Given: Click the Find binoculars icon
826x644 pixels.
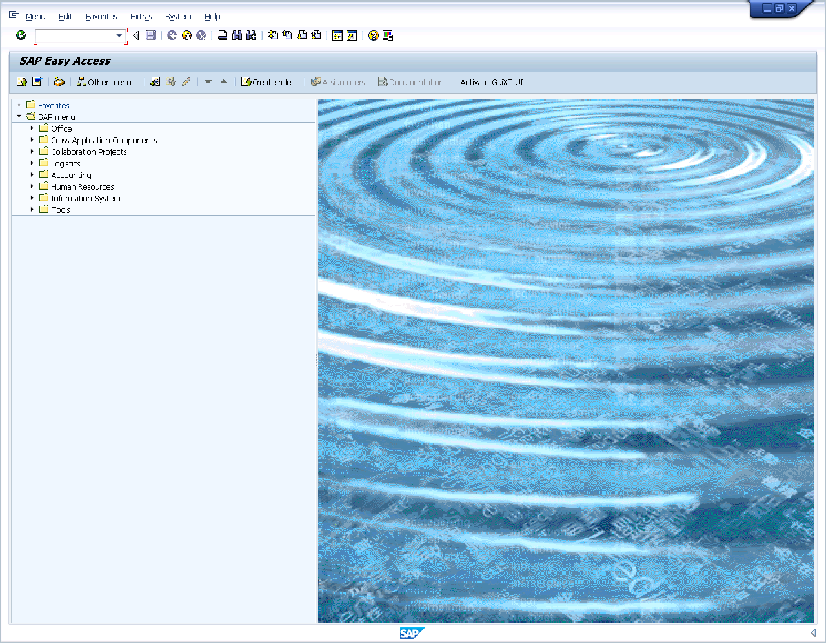Looking at the screenshot, I should pyautogui.click(x=237, y=35).
